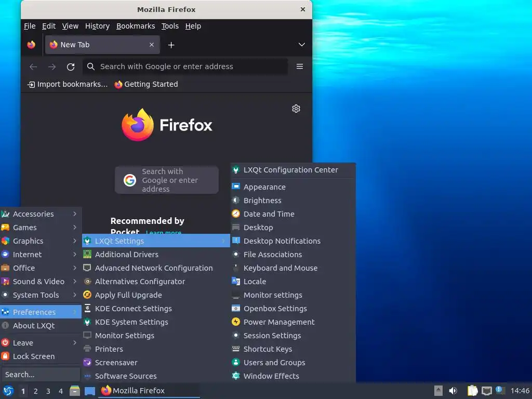Switch to virtual desktop 4
This screenshot has height=399, width=532.
(x=61, y=391)
